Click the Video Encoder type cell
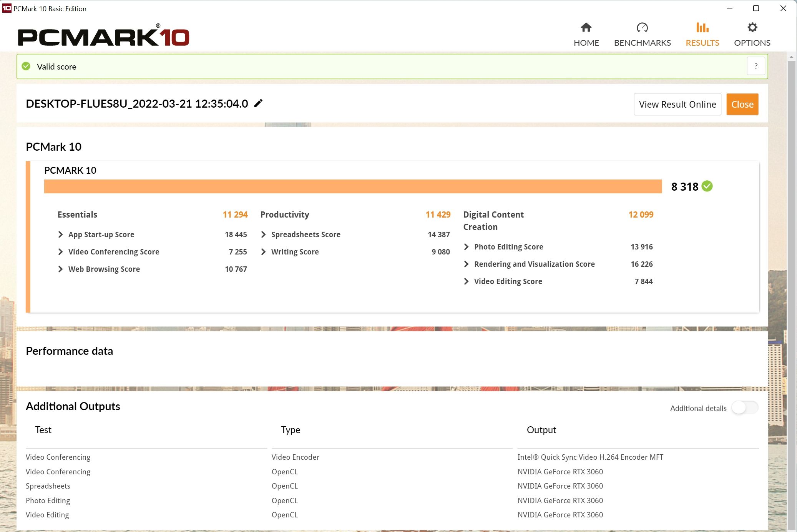The height and width of the screenshot is (532, 797). (296, 457)
